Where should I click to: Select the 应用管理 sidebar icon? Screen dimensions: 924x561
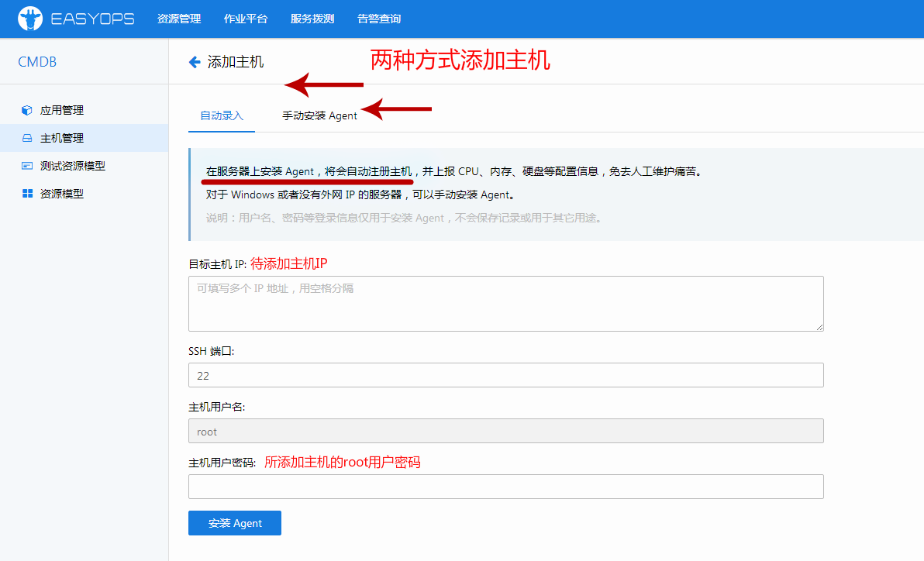coord(28,109)
